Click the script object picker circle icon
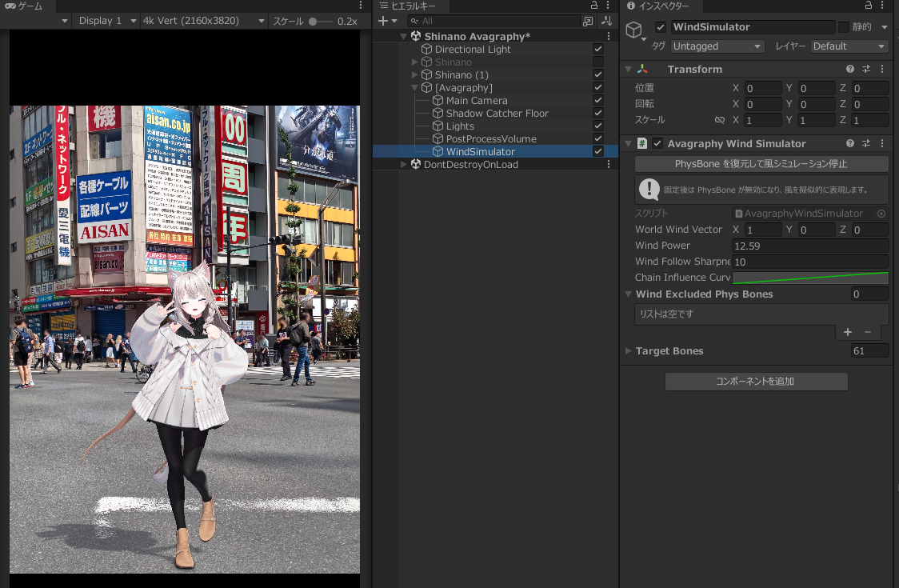 (881, 214)
